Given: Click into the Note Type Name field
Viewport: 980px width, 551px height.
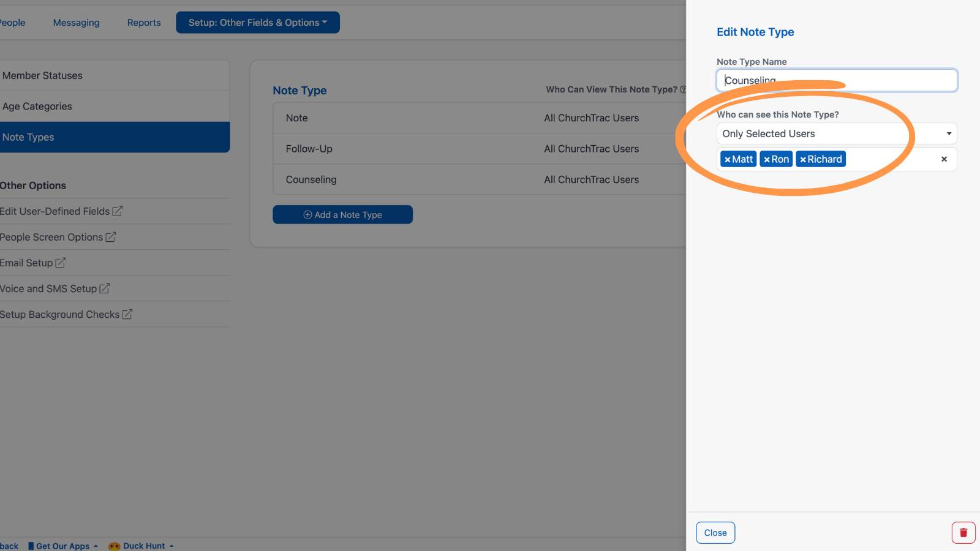Looking at the screenshot, I should [x=837, y=80].
